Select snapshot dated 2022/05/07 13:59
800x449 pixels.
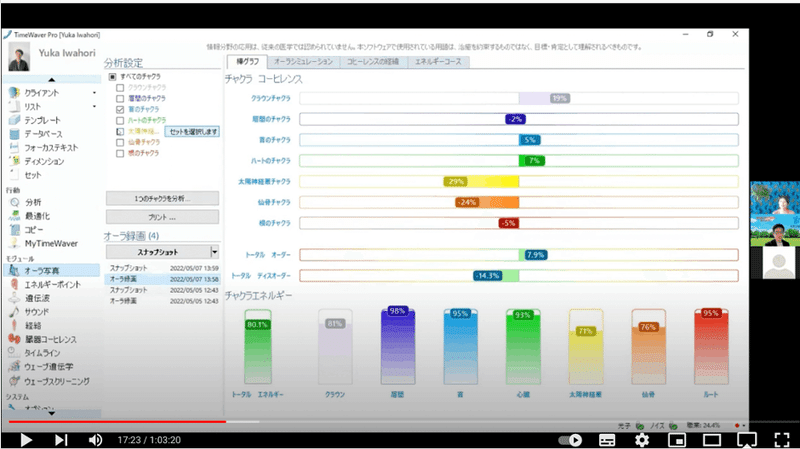click(163, 268)
